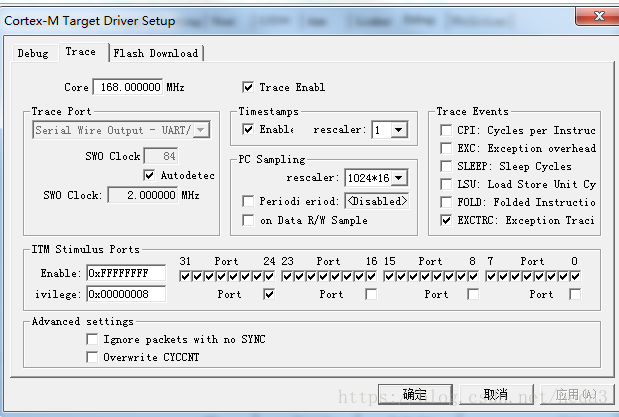Click the 确定 (OK) button

click(x=415, y=394)
